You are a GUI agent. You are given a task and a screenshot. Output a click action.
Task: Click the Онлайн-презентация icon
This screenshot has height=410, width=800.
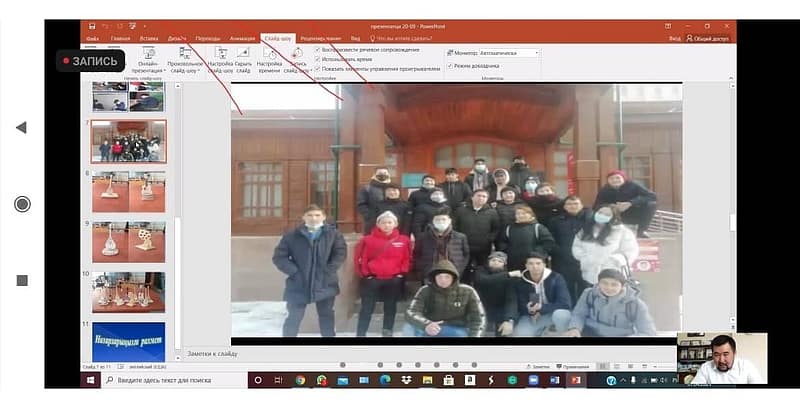pyautogui.click(x=148, y=53)
